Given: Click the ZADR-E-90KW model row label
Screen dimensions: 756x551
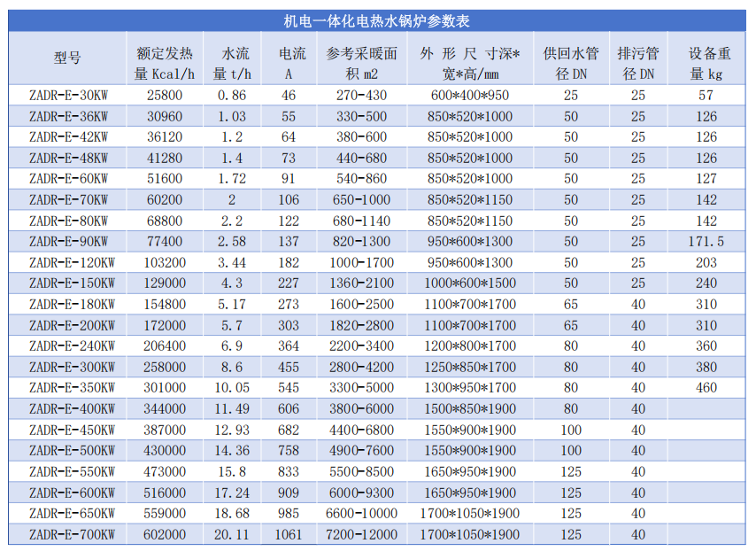Looking at the screenshot, I should point(68,242).
